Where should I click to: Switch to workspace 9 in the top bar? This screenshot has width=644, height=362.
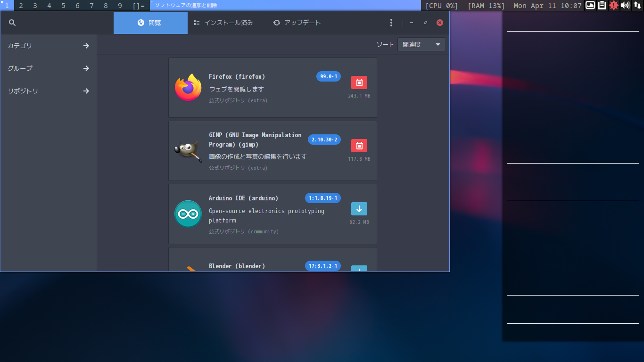point(120,6)
